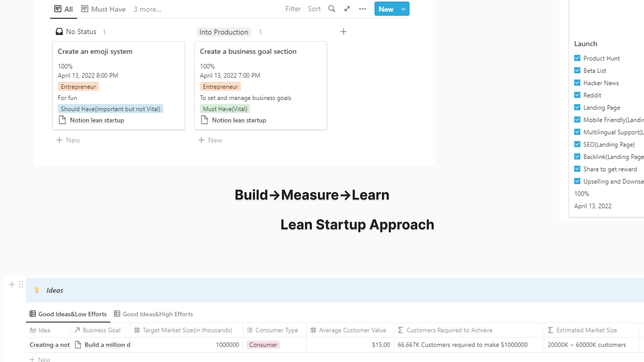Click the drag handle next to Ideas
The width and height of the screenshot is (644, 362).
coord(21,284)
